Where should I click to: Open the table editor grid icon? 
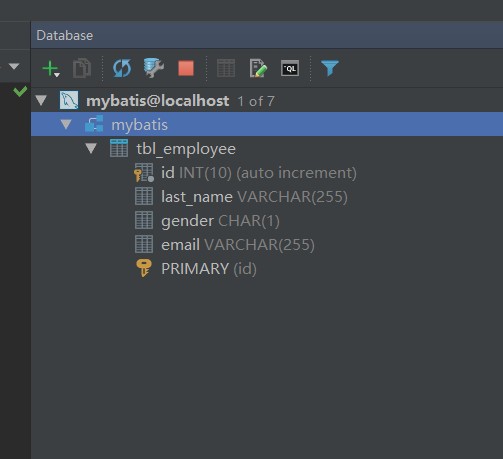click(x=226, y=68)
